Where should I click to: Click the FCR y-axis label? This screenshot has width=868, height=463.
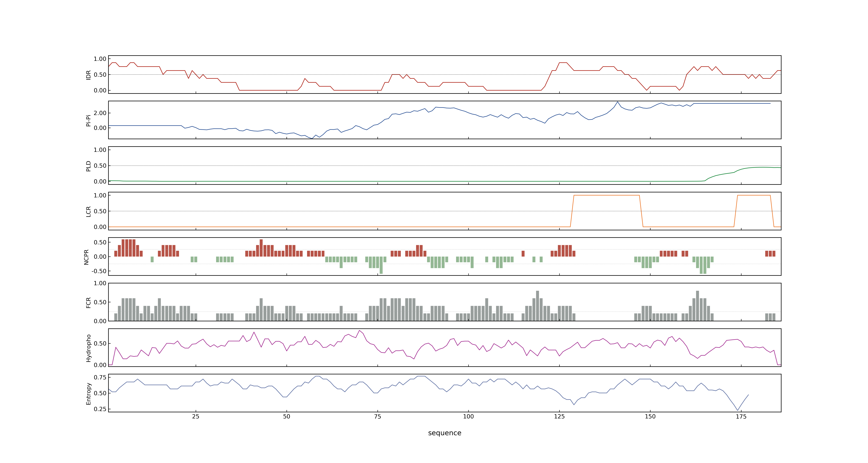pos(89,302)
